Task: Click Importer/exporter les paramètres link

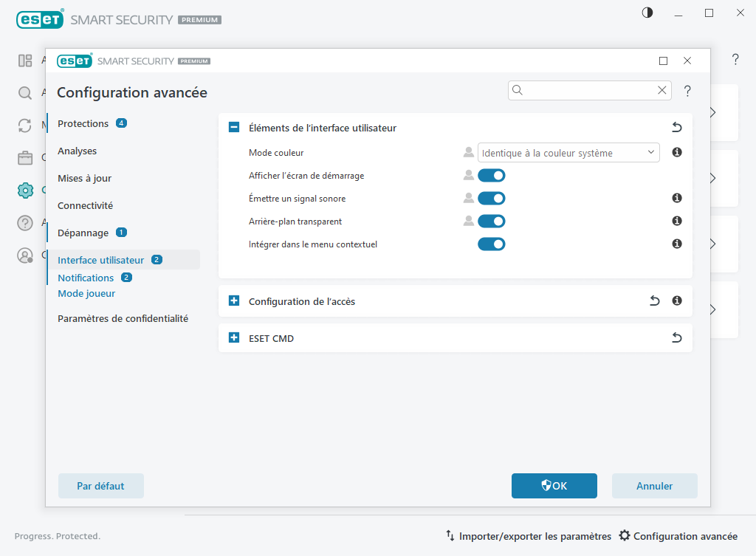Action: pos(535,535)
